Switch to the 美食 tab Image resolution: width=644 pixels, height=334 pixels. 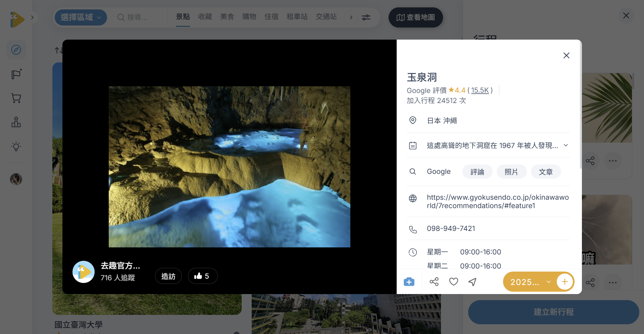tap(227, 17)
